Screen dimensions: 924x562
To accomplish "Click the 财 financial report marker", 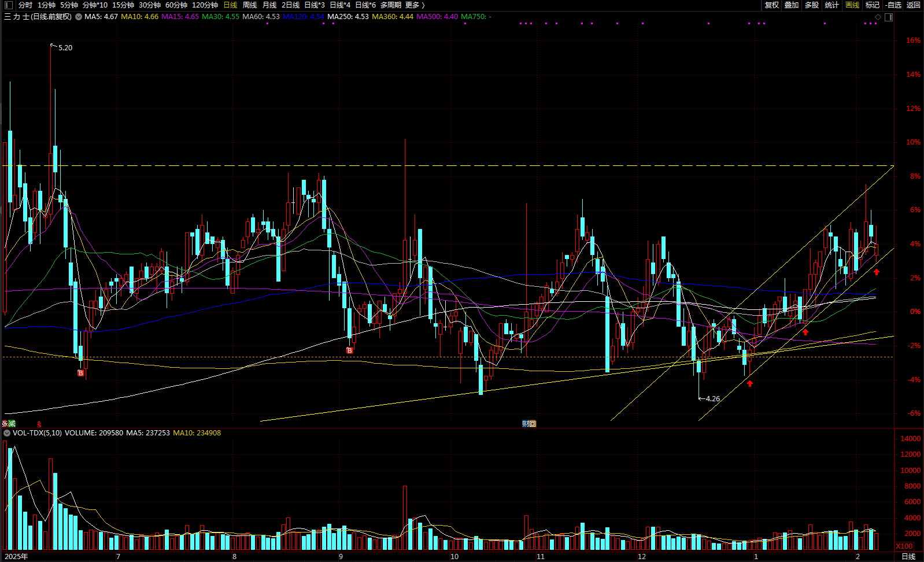I will click(526, 424).
